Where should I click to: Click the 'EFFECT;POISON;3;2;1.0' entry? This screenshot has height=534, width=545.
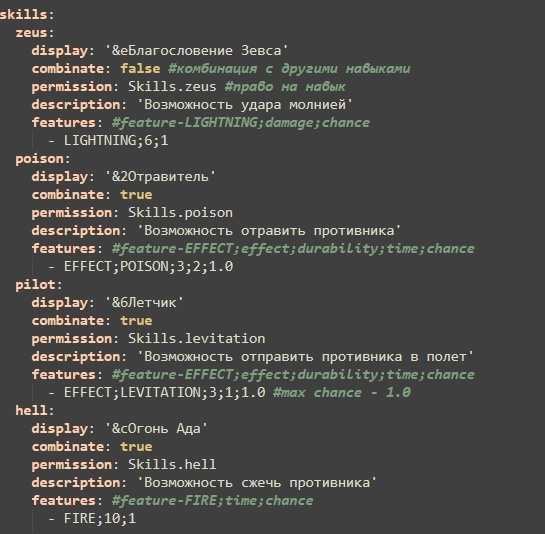point(148,267)
